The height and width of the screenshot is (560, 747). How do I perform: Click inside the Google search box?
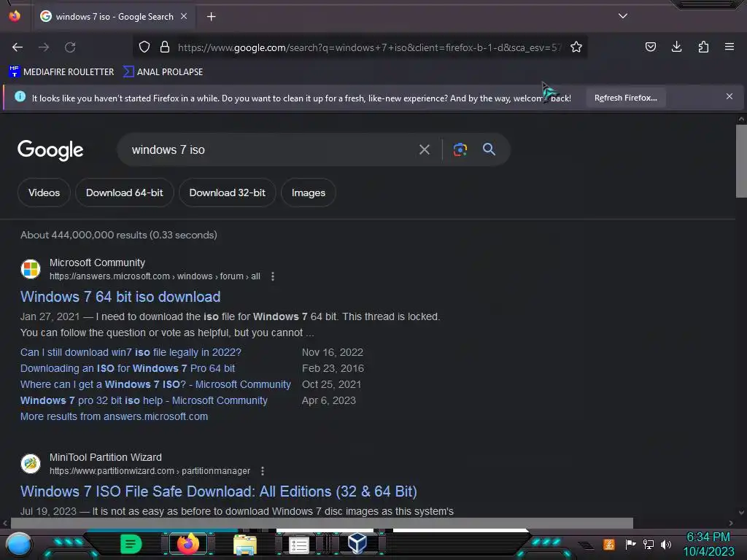click(x=271, y=149)
